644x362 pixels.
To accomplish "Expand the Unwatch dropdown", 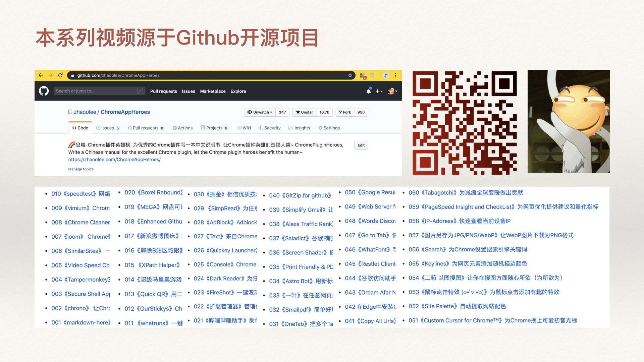I will (x=260, y=112).
